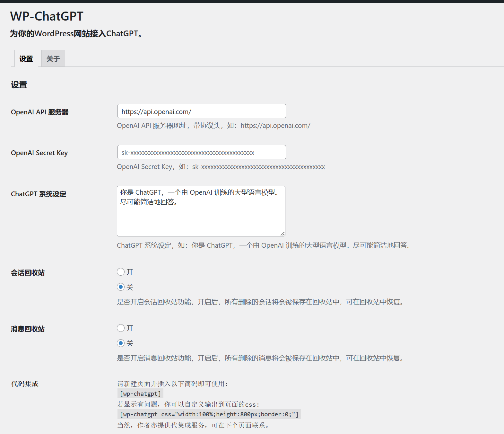Click the 消息回收站 label
Image resolution: width=504 pixels, height=434 pixels.
[28, 329]
